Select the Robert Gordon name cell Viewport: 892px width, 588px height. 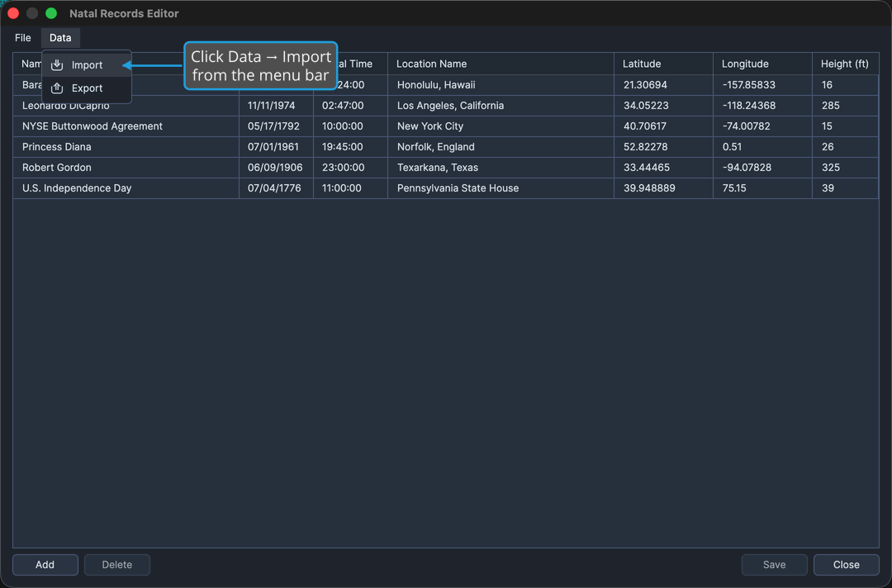pos(126,168)
